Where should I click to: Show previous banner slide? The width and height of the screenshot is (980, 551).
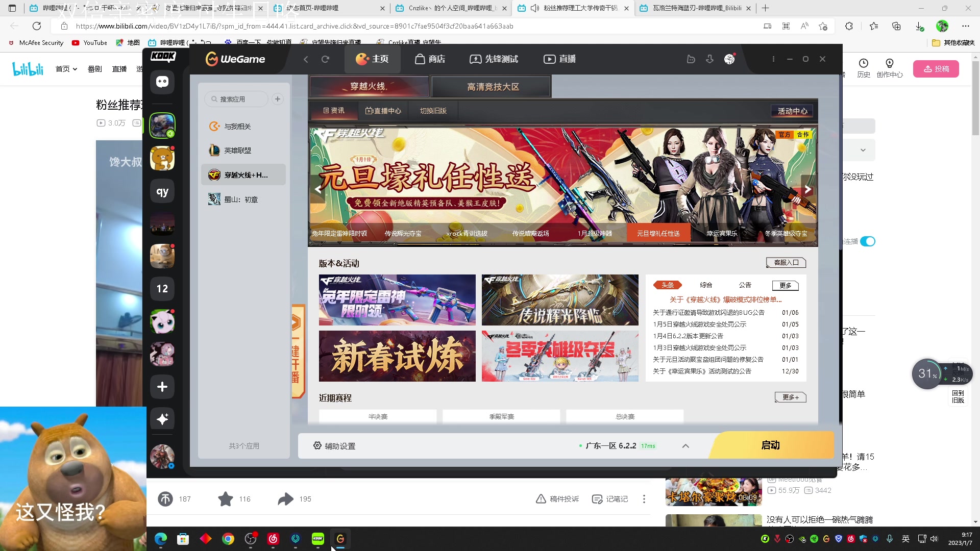[317, 189]
